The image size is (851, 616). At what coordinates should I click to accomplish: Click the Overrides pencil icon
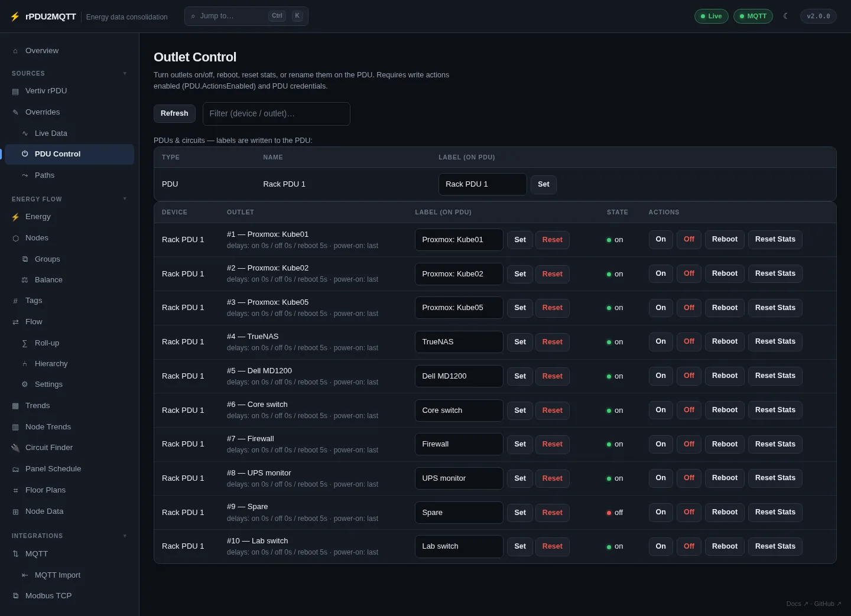pos(15,112)
